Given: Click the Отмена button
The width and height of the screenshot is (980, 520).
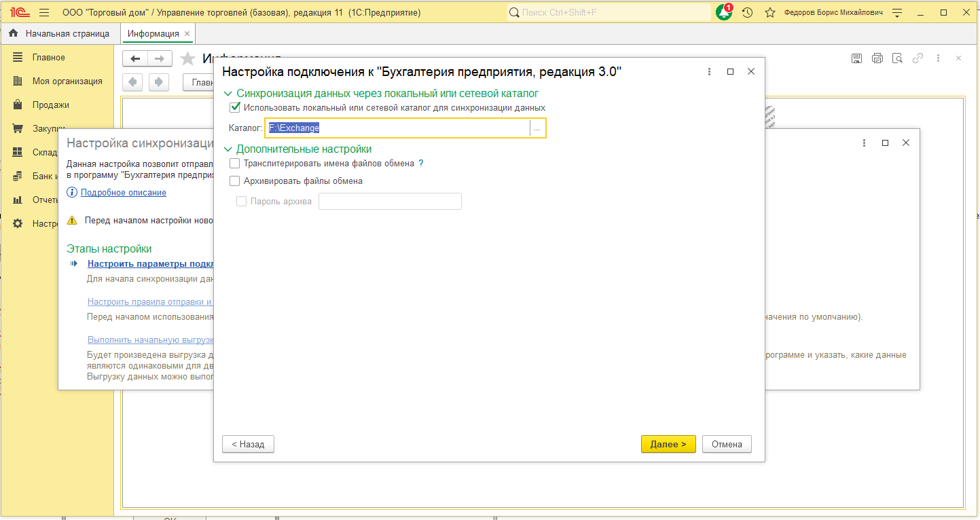Looking at the screenshot, I should point(727,444).
